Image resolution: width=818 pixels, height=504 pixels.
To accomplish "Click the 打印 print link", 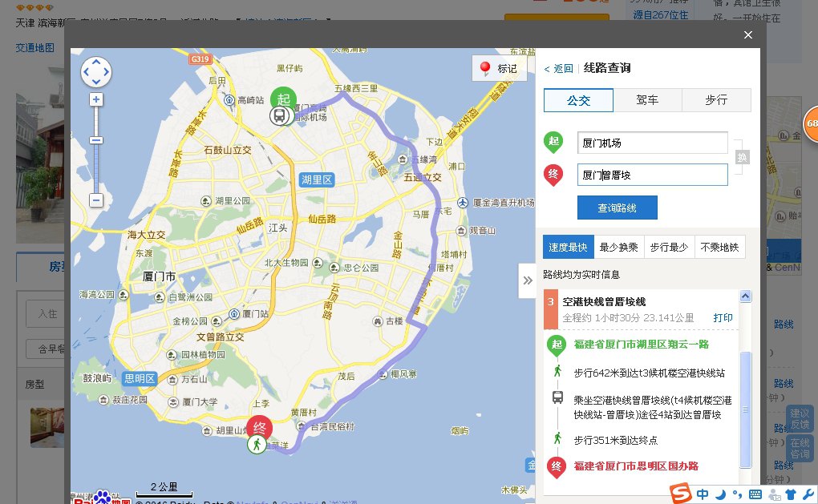I will pyautogui.click(x=723, y=317).
